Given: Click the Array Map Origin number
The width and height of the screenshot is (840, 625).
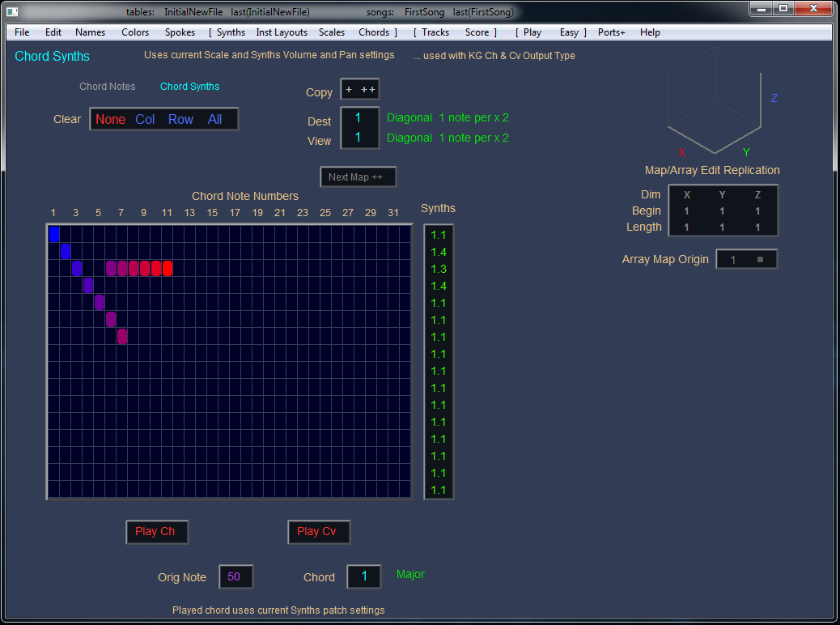Looking at the screenshot, I should 733,260.
